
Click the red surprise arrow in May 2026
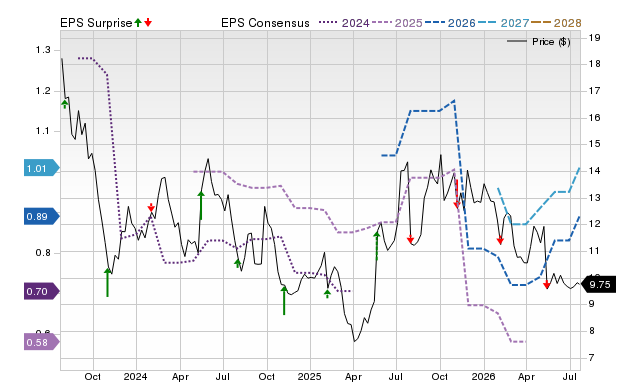(x=547, y=285)
